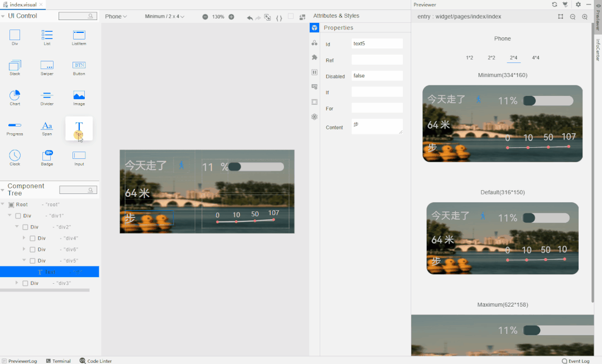Screen dimensions: 602x364
Task: Select the Chart control icon
Action: 15,95
